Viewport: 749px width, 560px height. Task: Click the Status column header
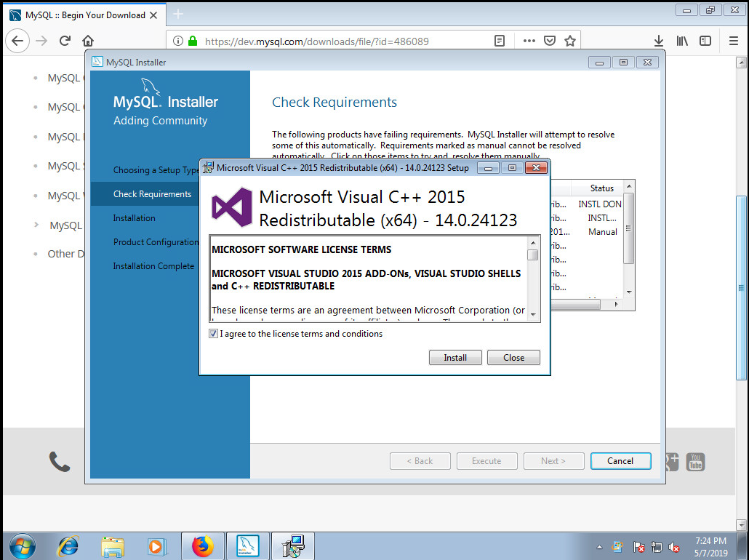coord(601,188)
